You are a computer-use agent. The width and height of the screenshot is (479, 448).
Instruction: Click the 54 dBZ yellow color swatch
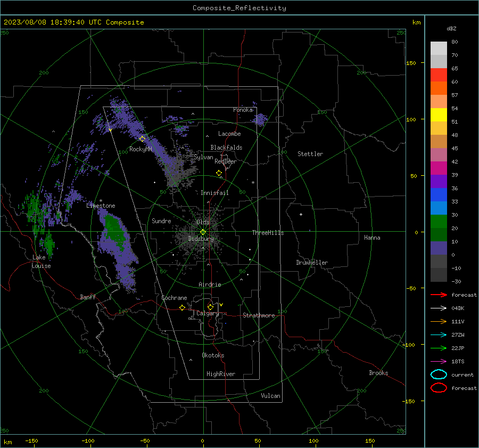pyautogui.click(x=439, y=115)
